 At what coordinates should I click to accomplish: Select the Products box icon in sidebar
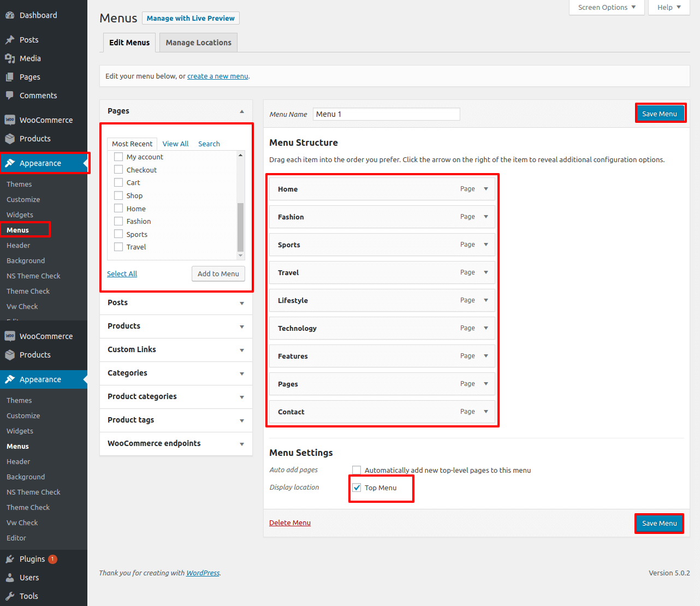click(10, 138)
